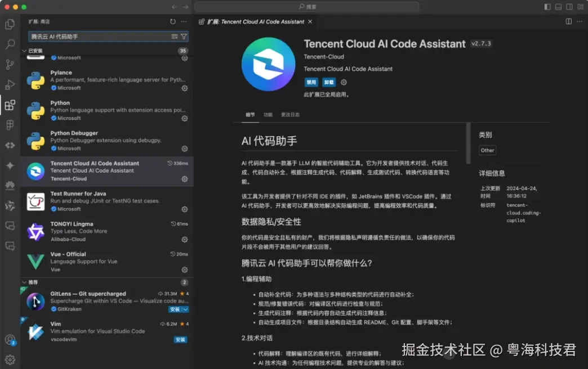Open editor more actions ellipsis
This screenshot has width=588, height=369.
point(580,21)
